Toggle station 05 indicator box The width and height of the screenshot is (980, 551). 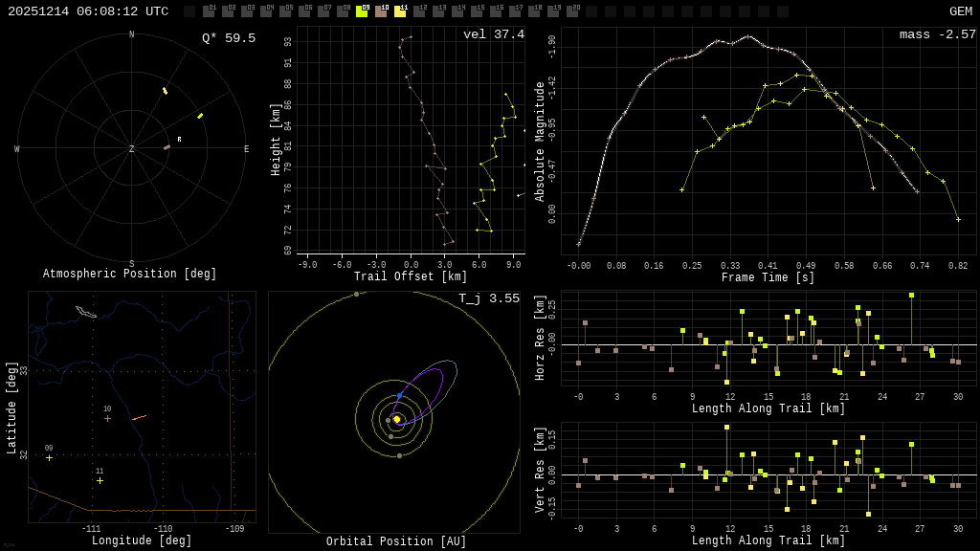(x=285, y=11)
